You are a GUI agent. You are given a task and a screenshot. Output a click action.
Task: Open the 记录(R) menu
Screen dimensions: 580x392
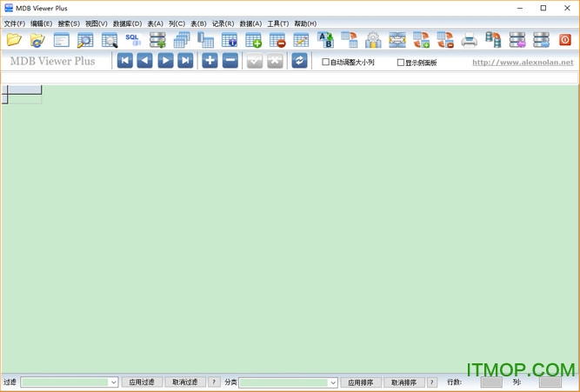click(x=223, y=23)
